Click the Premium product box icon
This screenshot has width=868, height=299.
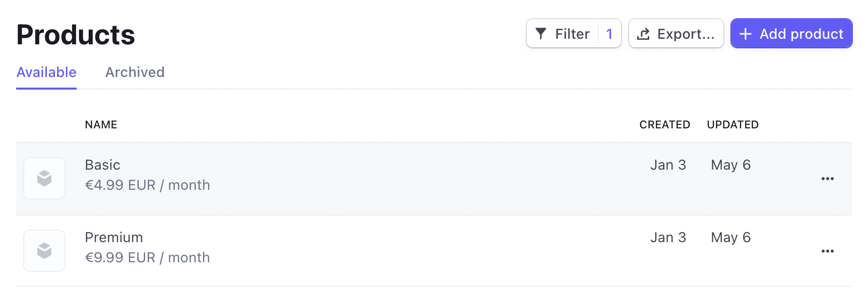pyautogui.click(x=44, y=251)
